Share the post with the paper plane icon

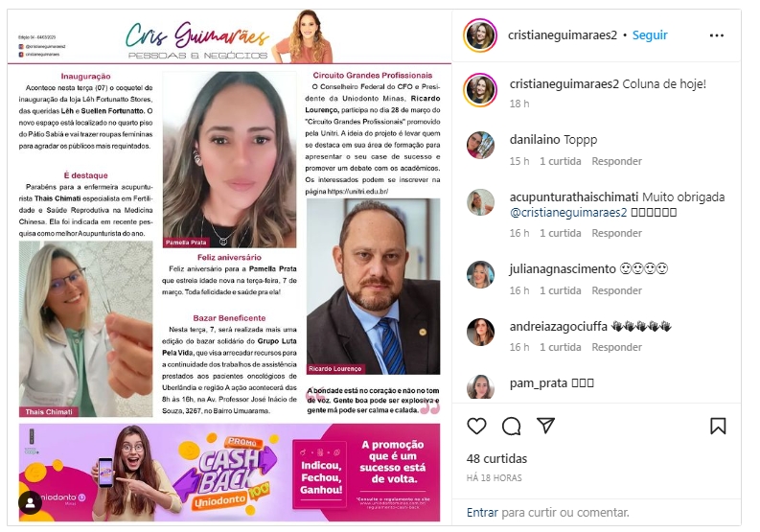[545, 426]
